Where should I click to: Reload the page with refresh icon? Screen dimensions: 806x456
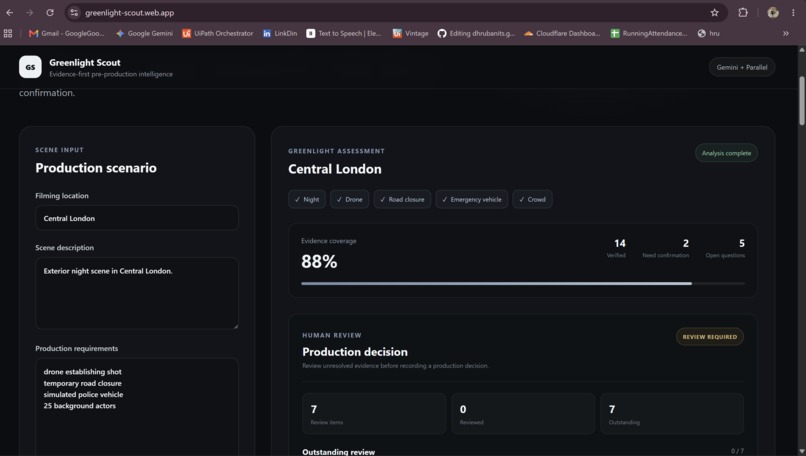(50, 12)
